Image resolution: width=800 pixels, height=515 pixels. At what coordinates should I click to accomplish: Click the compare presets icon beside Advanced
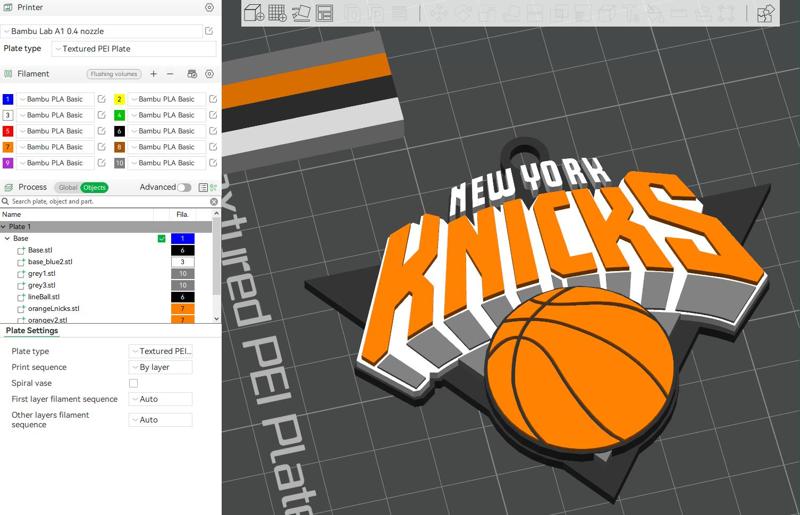click(x=213, y=187)
